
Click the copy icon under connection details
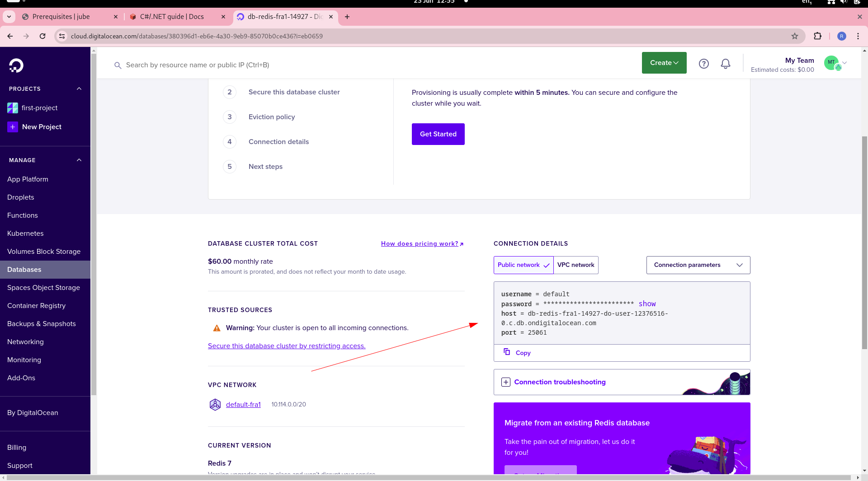click(507, 352)
